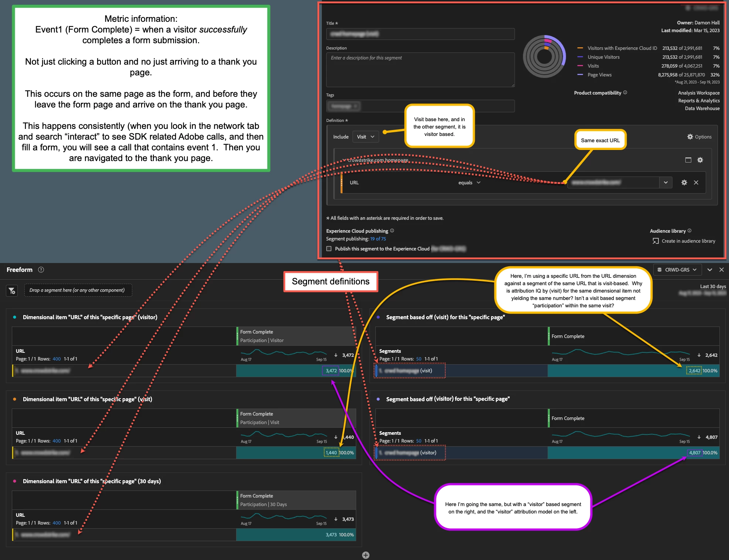Screen dimensions: 729x560
Task: Click the URL rule gear icon
Action: (684, 182)
